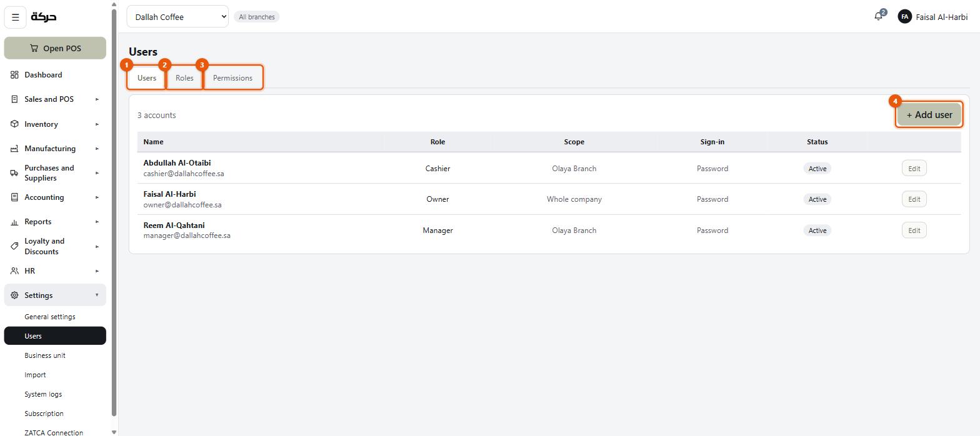Click the Inventory box icon

click(14, 124)
